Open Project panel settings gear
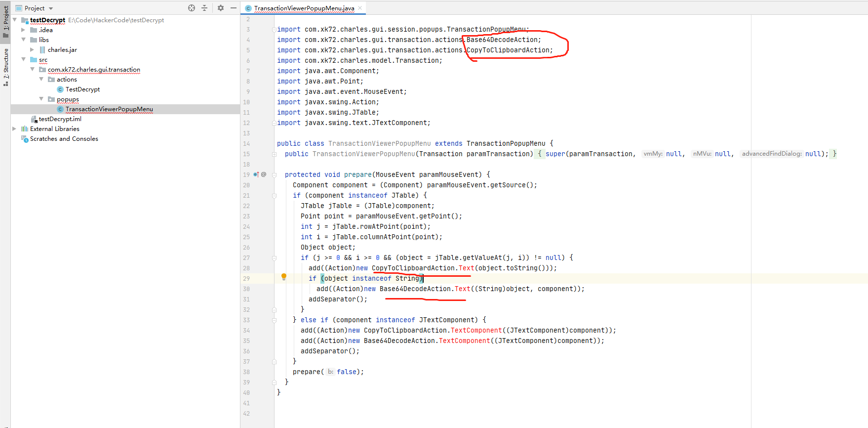 [x=221, y=8]
